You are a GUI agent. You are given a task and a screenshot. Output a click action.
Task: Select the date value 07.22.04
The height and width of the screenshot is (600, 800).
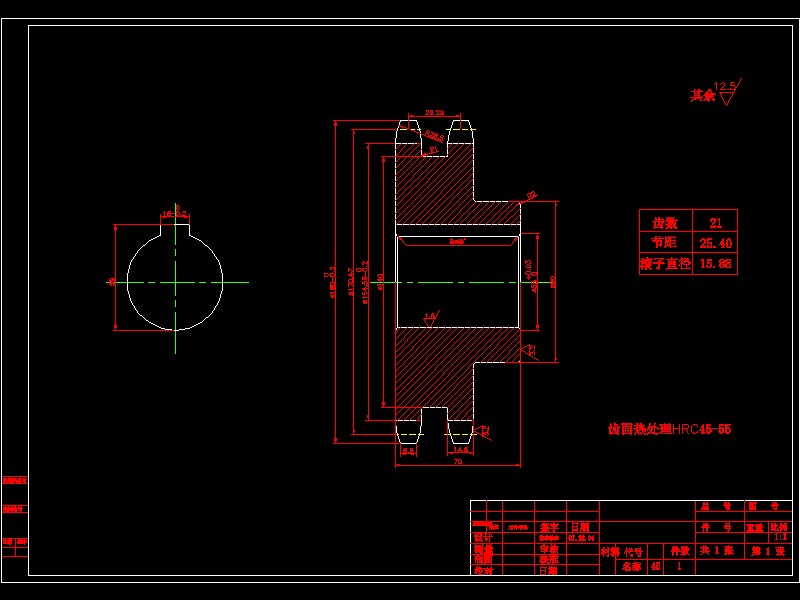pos(581,538)
